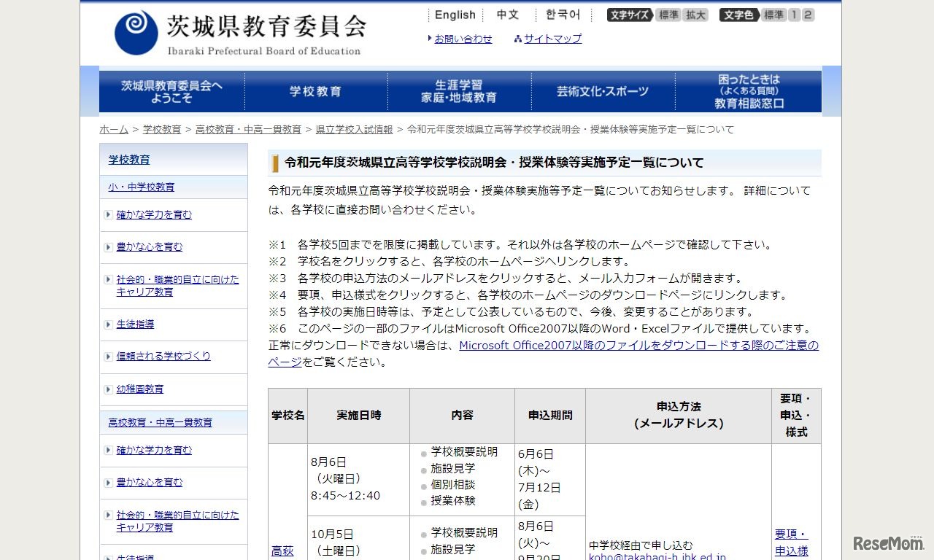
Task: Expand the 小・中学校教育 sidebar section
Action: point(142,187)
